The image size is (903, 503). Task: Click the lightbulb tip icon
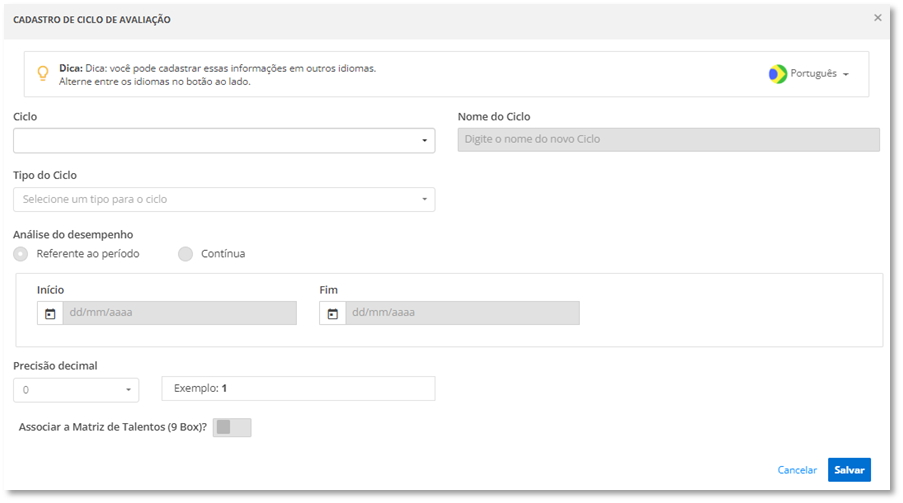43,73
